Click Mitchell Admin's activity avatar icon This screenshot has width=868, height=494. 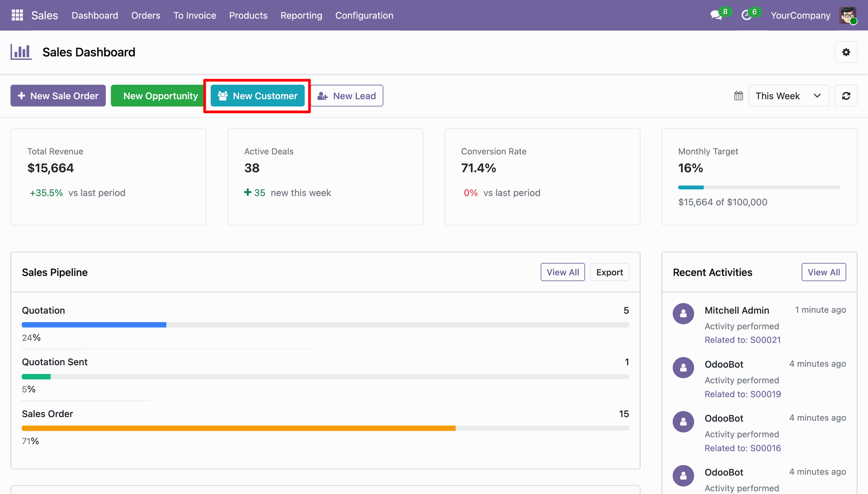point(683,313)
